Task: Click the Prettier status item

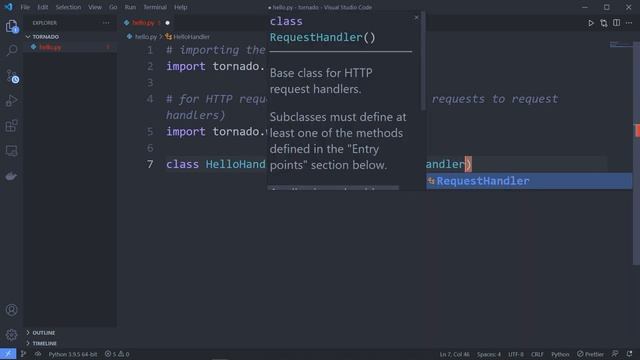Action: 590,354
